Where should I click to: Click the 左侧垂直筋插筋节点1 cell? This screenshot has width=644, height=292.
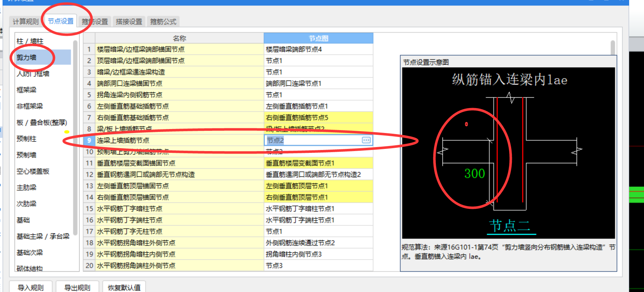(x=319, y=106)
